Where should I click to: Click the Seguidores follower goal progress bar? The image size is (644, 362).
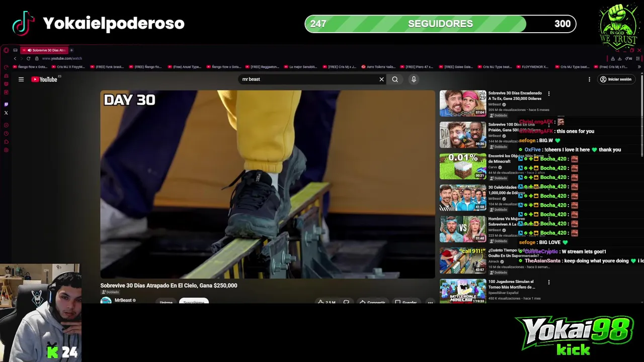click(440, 24)
